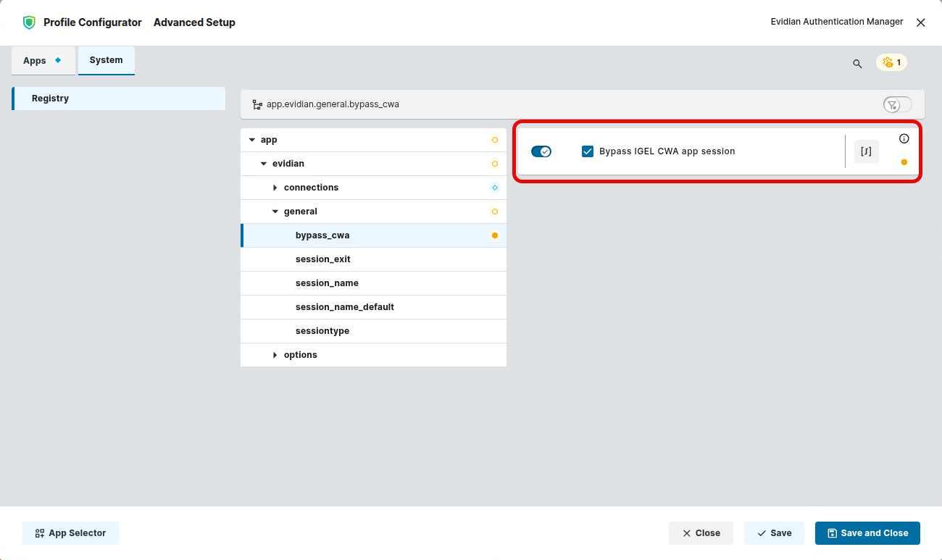Expand the options tree node
This screenshot has width=942, height=560.
coord(275,355)
